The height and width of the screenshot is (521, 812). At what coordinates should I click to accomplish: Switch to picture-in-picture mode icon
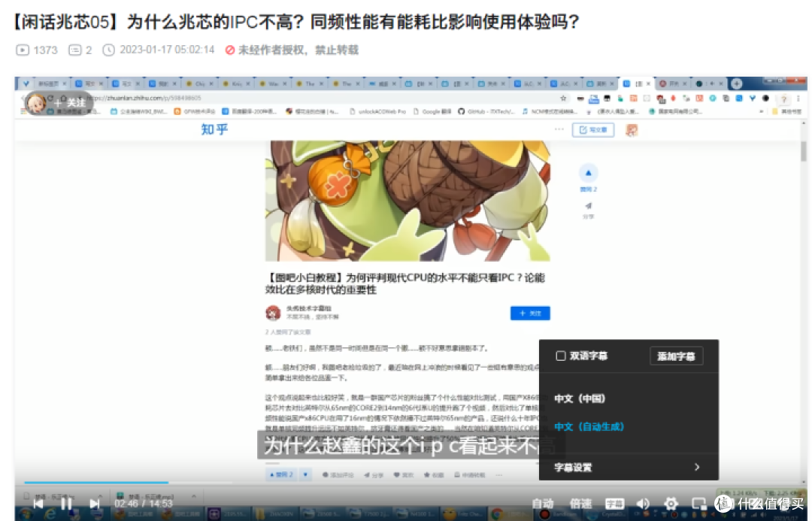(699, 504)
